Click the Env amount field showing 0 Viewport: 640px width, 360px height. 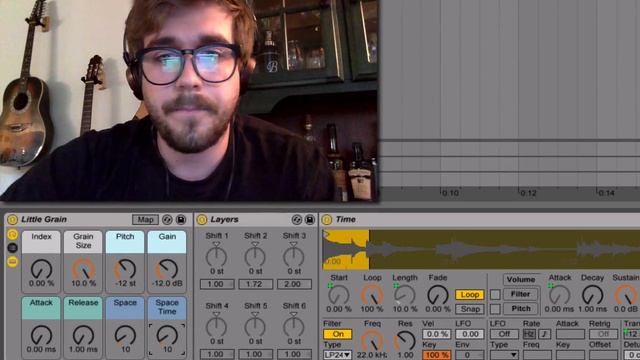click(469, 355)
